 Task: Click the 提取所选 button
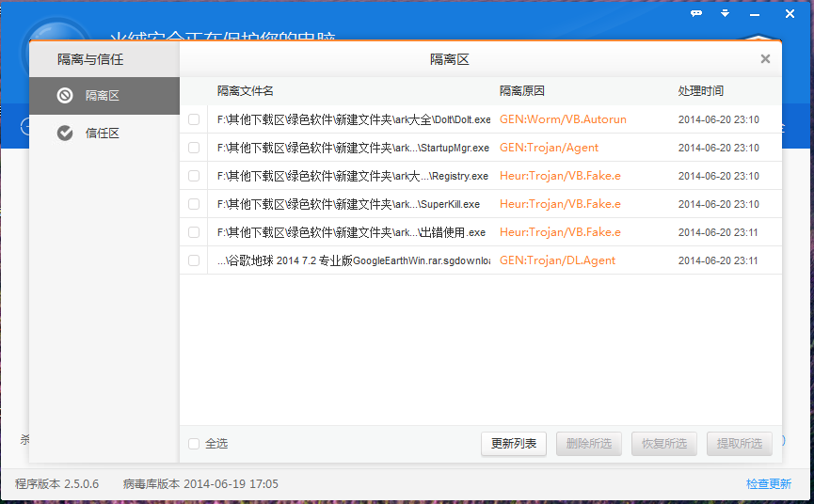[x=740, y=444]
